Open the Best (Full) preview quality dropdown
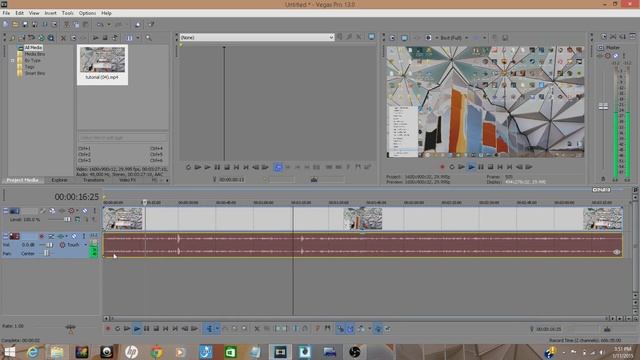Image resolution: width=640 pixels, height=360 pixels. click(x=453, y=38)
